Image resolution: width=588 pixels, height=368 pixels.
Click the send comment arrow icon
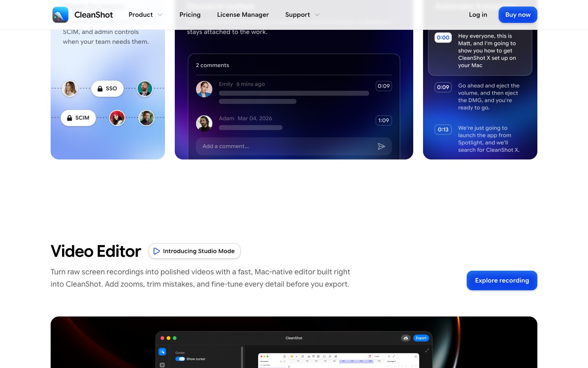pos(381,146)
